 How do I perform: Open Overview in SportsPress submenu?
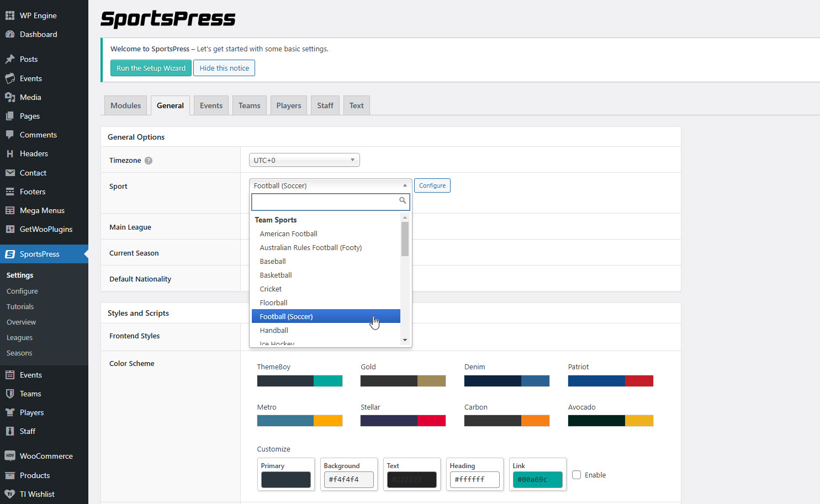[22, 322]
